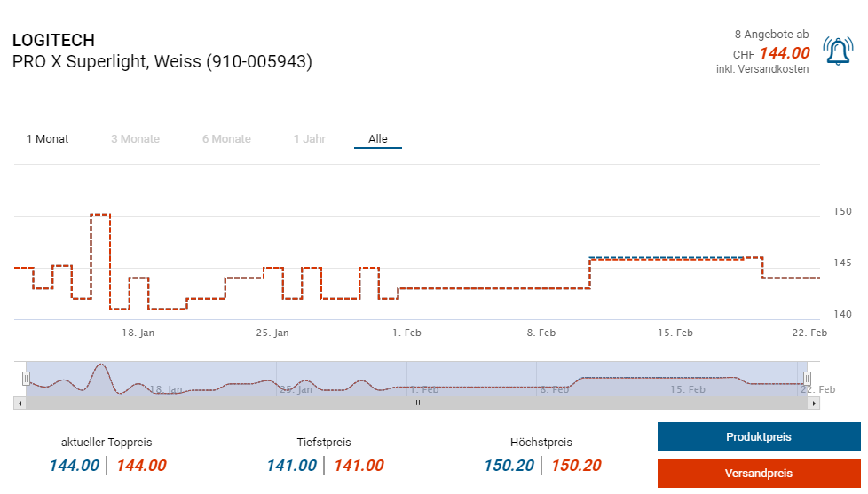Select the 1 Monat time range
This screenshot has width=868, height=494.
47,139
